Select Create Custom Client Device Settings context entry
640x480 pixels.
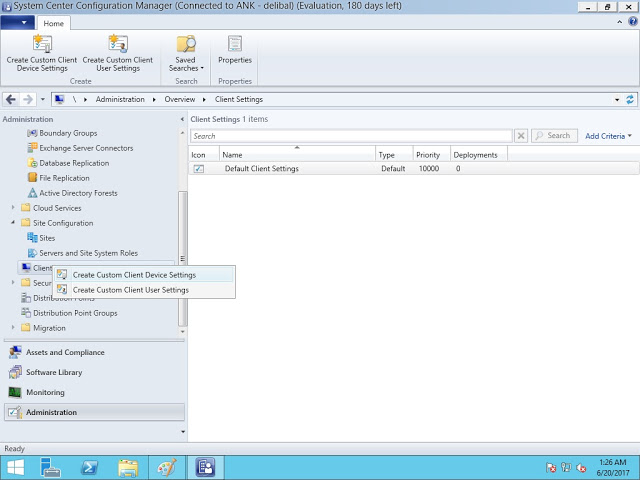[x=134, y=275]
